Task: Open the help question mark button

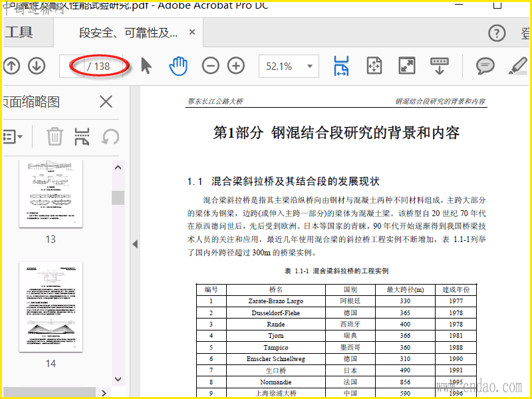Action: coord(497,33)
